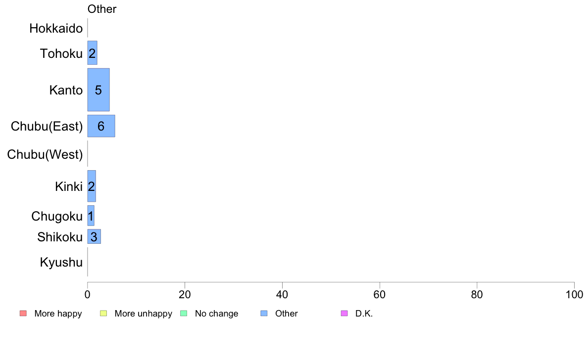Click the 40 tick on the x-axis
Screen dimensions: 588x364
coord(282,295)
